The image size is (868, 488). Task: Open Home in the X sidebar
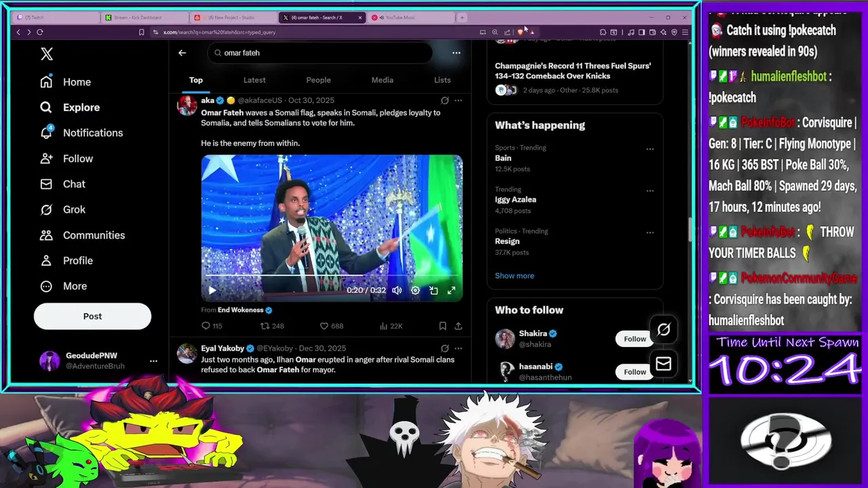(65, 82)
